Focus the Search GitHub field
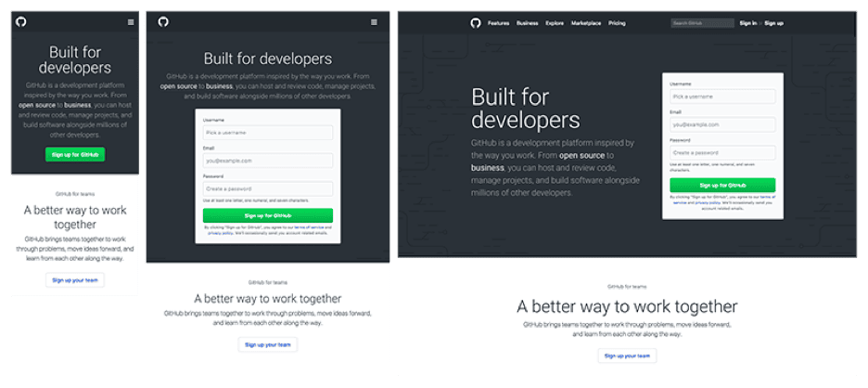 tap(703, 23)
